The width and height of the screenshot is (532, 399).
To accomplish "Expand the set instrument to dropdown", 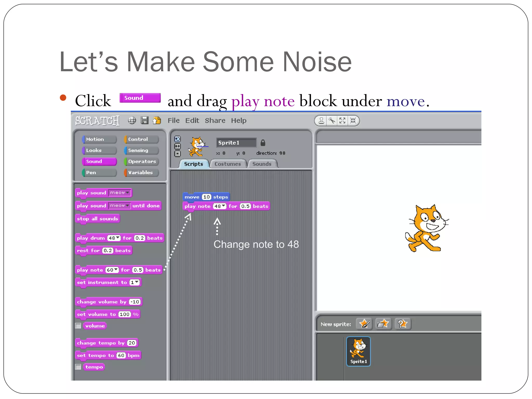I will [137, 282].
